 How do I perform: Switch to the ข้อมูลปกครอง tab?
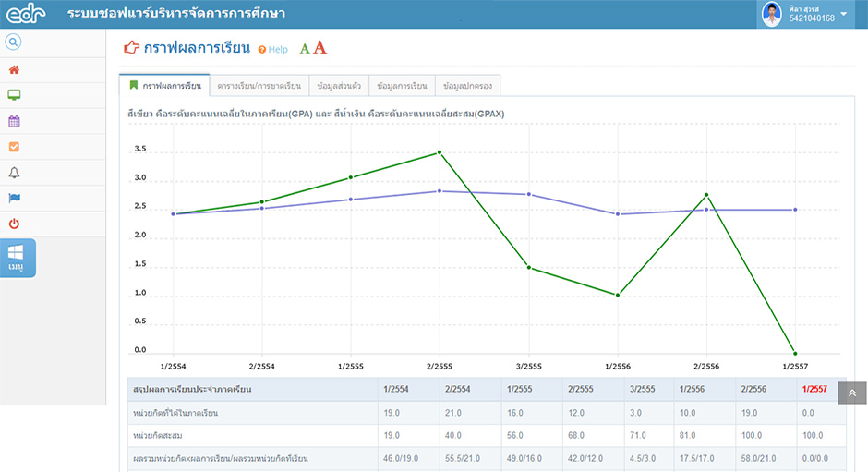point(467,86)
